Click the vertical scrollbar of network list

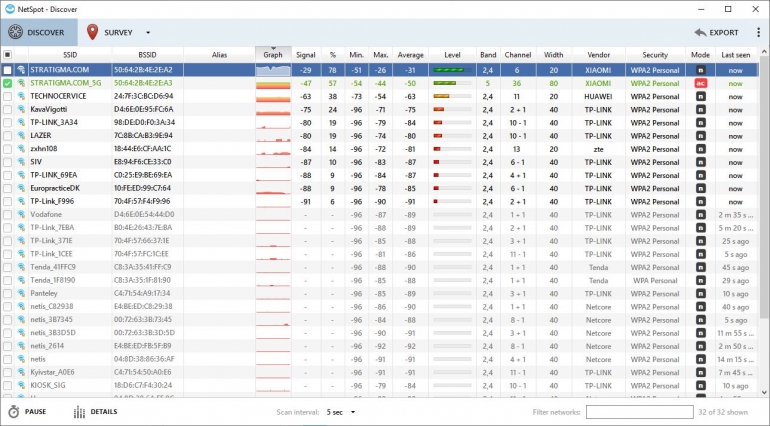(x=764, y=187)
